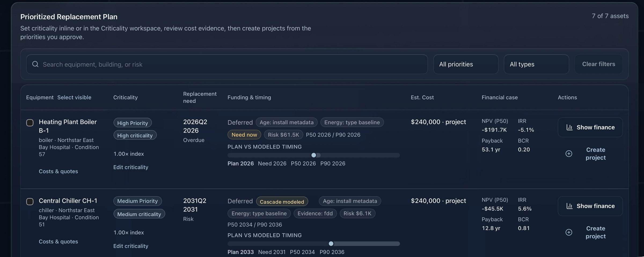The height and width of the screenshot is (257, 644).
Task: Open Costs & quotes for Chiller CH-1
Action: [58, 241]
